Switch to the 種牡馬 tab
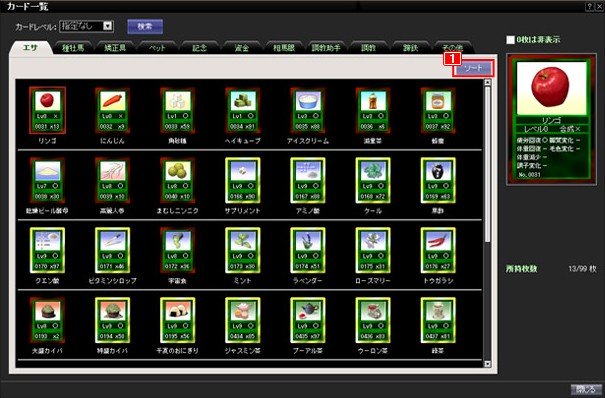 point(73,47)
